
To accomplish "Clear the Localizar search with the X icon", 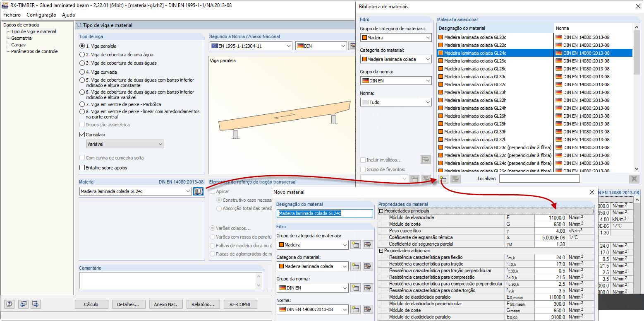I will (634, 179).
